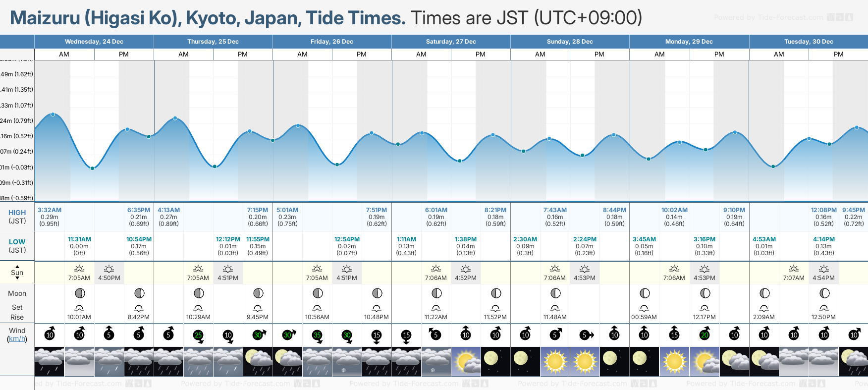Click the km/h wind unit link
Image resolution: width=868 pixels, height=390 pixels.
point(17,339)
